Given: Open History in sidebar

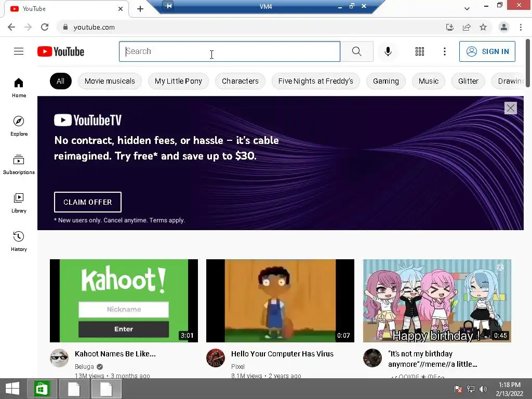Looking at the screenshot, I should [19, 241].
